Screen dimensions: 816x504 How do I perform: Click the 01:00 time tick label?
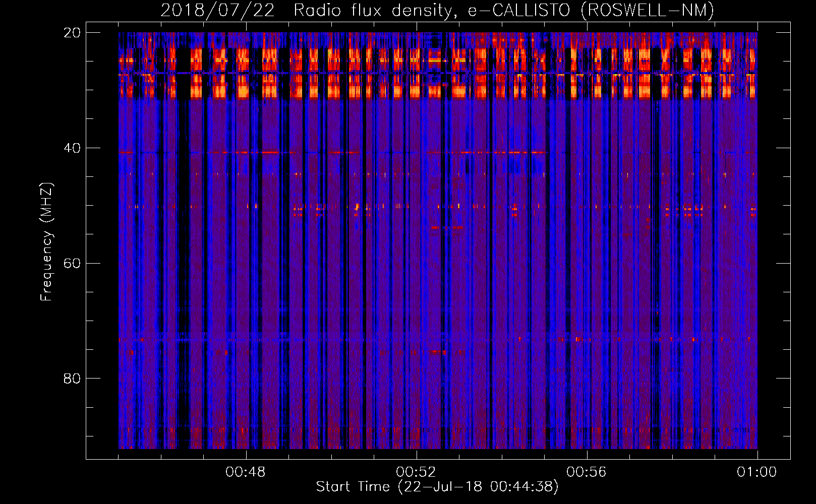coord(757,472)
